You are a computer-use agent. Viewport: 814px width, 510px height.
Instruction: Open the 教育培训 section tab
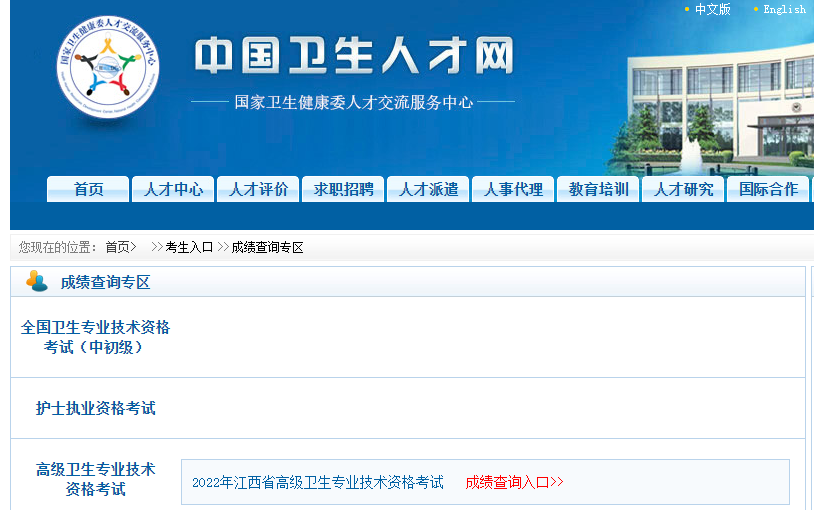pyautogui.click(x=598, y=189)
